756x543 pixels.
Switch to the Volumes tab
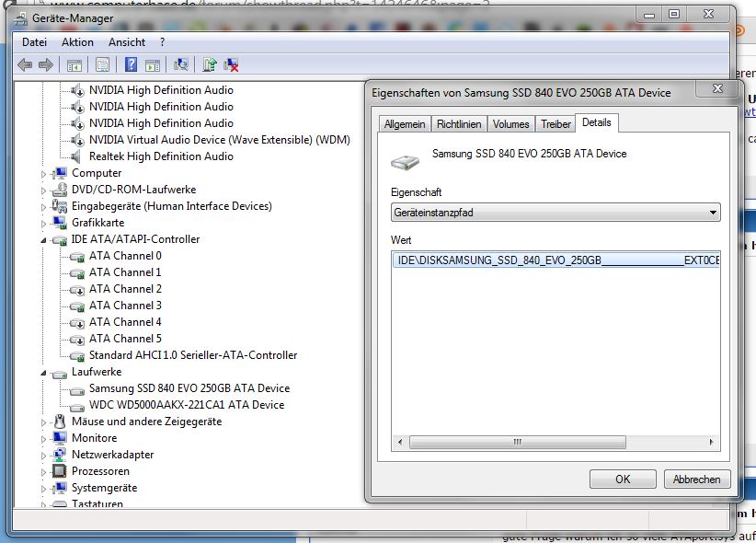coord(511,124)
